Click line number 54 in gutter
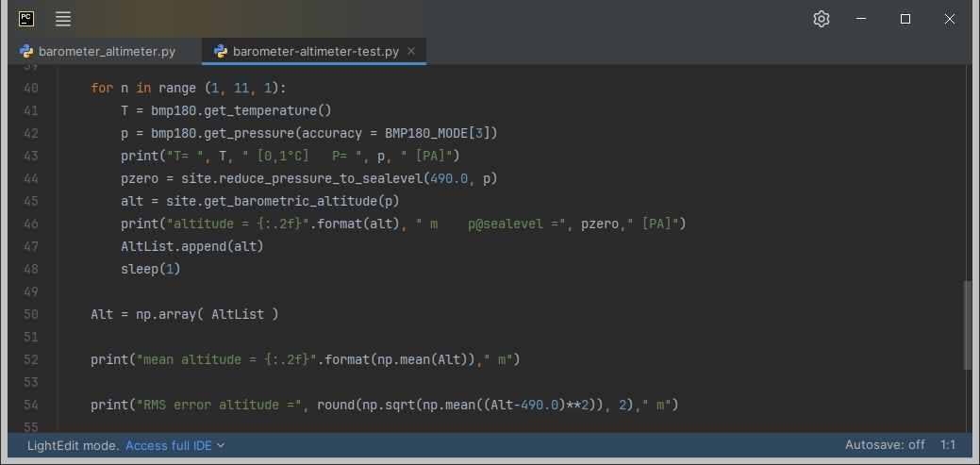The image size is (980, 465). point(30,405)
